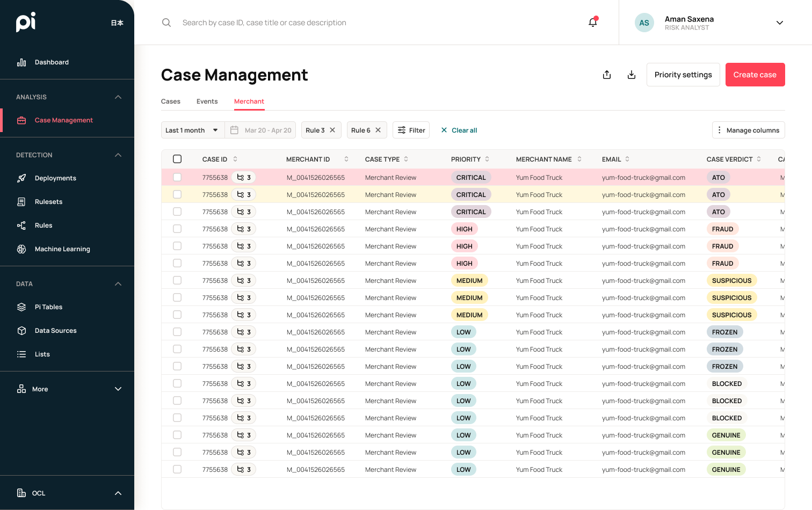Open the Data Sources panel

(56, 330)
